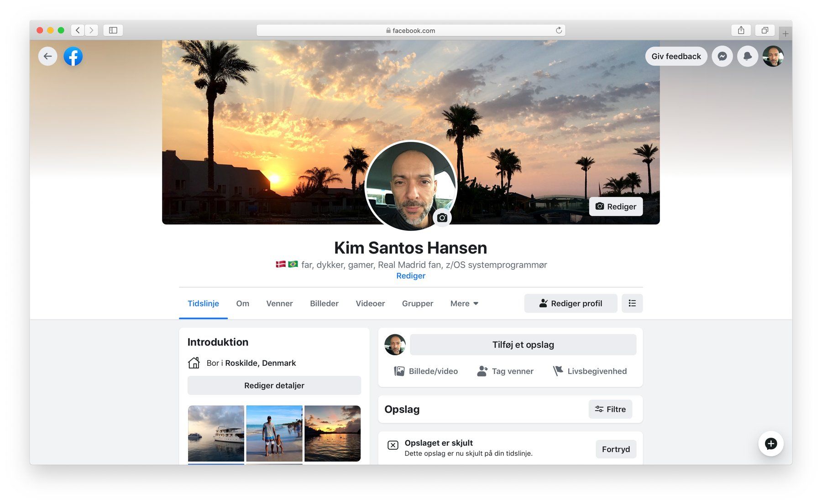Screen dimensions: 822x504
Task: Open Messenger from the top toolbar
Action: (723, 56)
